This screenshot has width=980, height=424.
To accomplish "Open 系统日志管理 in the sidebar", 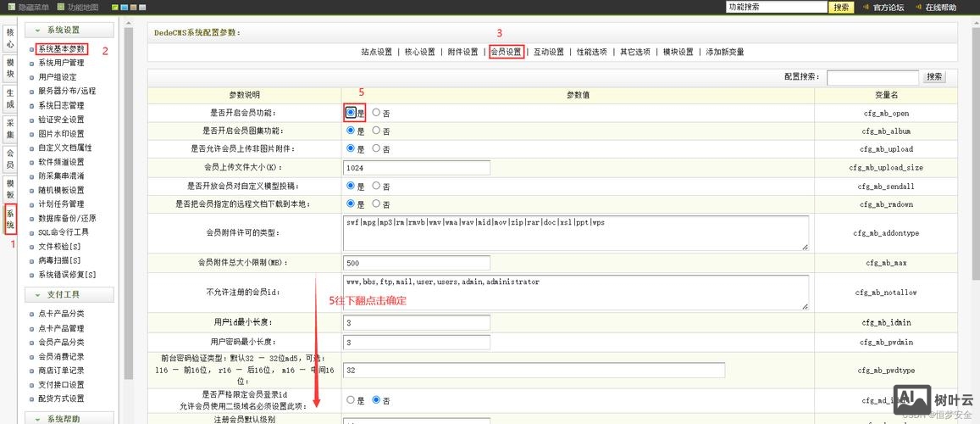I will pos(61,105).
